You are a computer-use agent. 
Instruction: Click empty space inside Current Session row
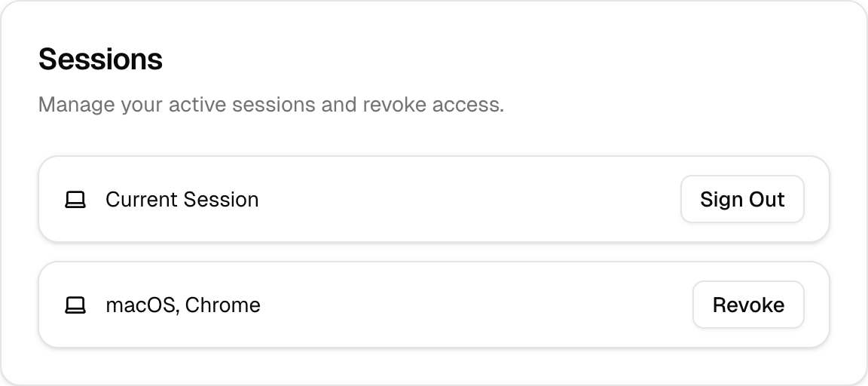(467, 200)
